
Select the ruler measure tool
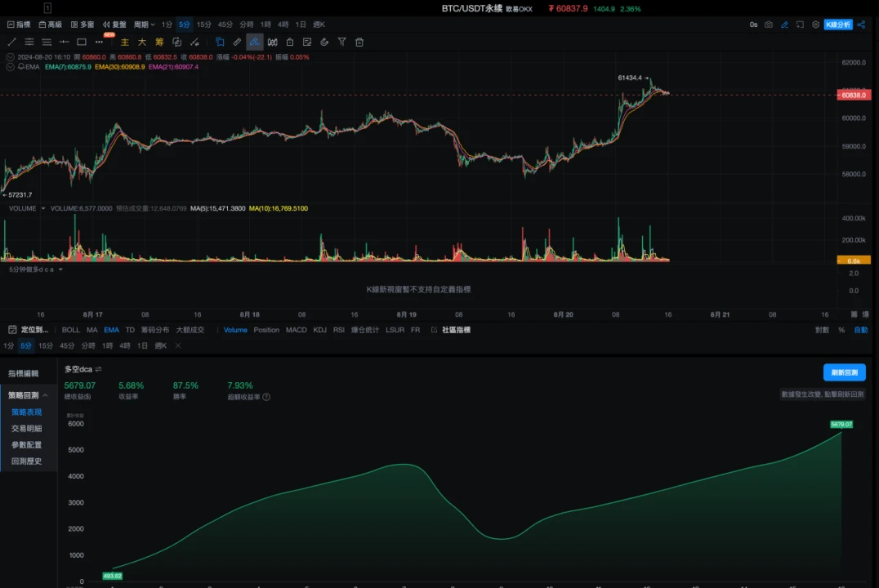[x=237, y=42]
